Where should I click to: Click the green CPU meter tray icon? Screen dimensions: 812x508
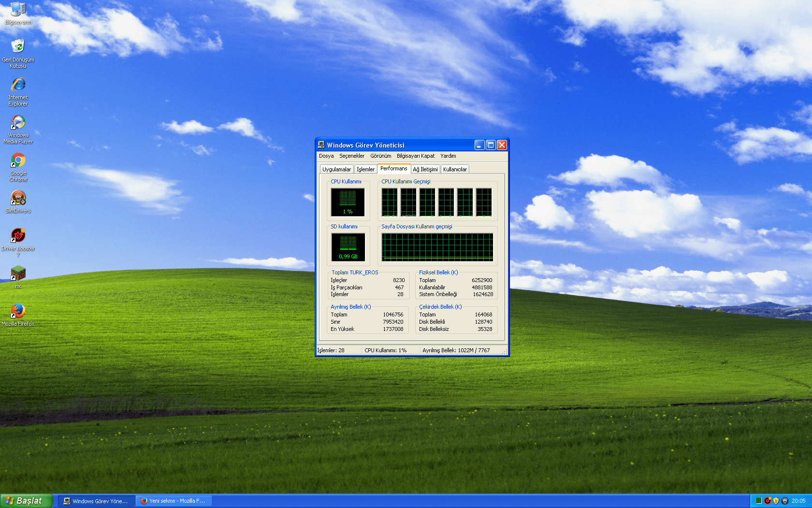759,501
